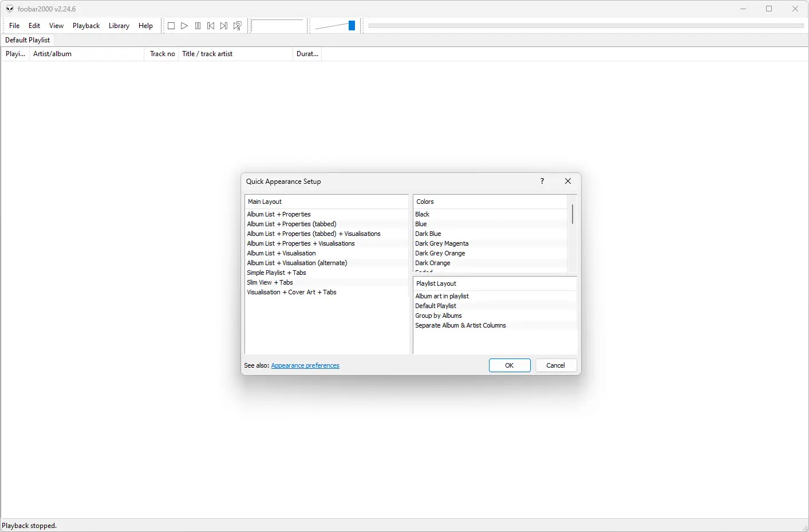Close the Quick Appearance Setup dialog
Viewport: 809px width, 532px height.
click(x=568, y=181)
